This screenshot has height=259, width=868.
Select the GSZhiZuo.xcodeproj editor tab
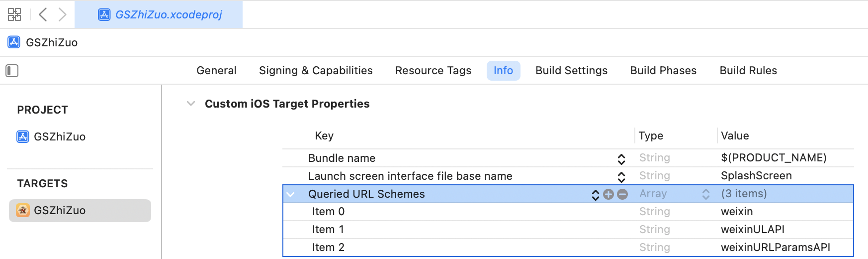pos(159,14)
